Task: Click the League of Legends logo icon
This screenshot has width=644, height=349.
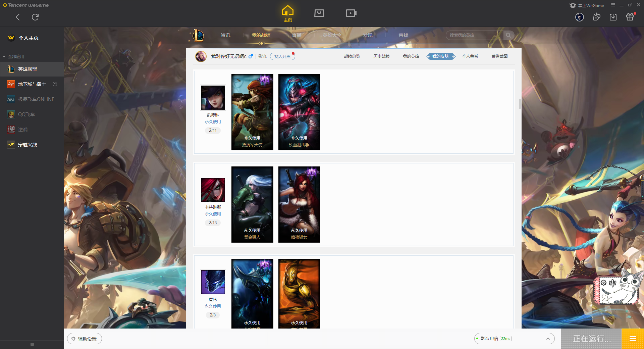Action: tap(198, 35)
